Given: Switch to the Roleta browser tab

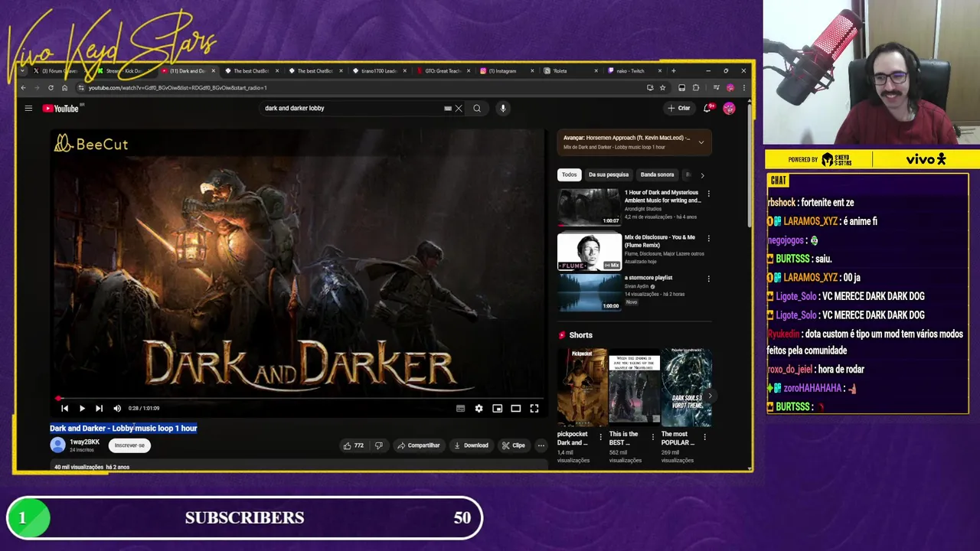Looking at the screenshot, I should pos(572,71).
